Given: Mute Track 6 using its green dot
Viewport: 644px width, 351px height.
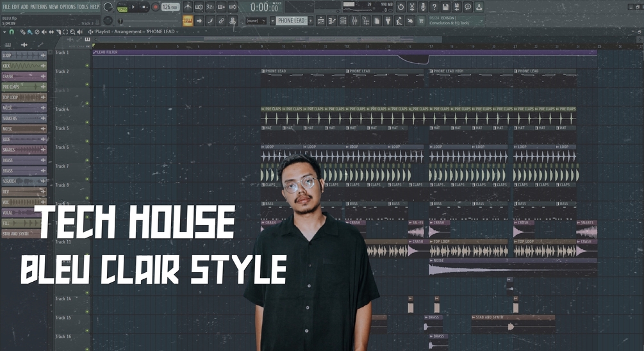Looking at the screenshot, I should (x=87, y=160).
